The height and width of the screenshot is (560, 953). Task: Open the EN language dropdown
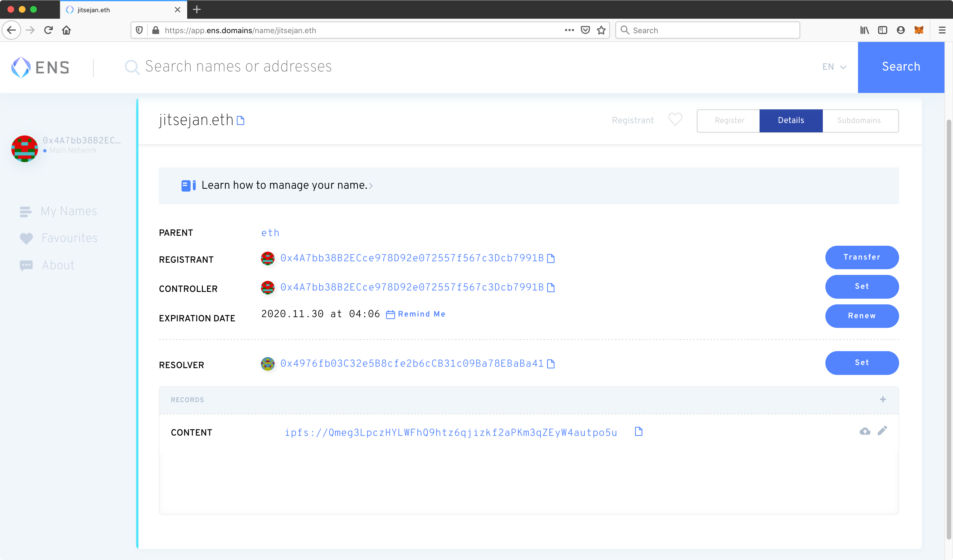coord(834,67)
